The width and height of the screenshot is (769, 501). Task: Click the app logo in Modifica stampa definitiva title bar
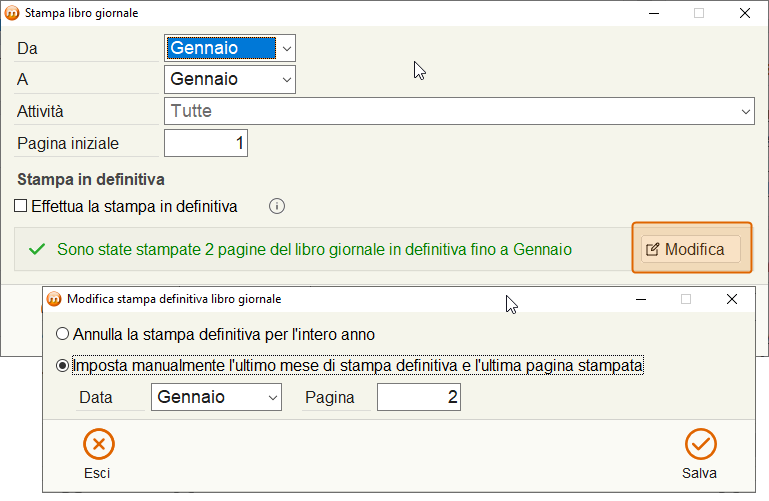pyautogui.click(x=54, y=299)
